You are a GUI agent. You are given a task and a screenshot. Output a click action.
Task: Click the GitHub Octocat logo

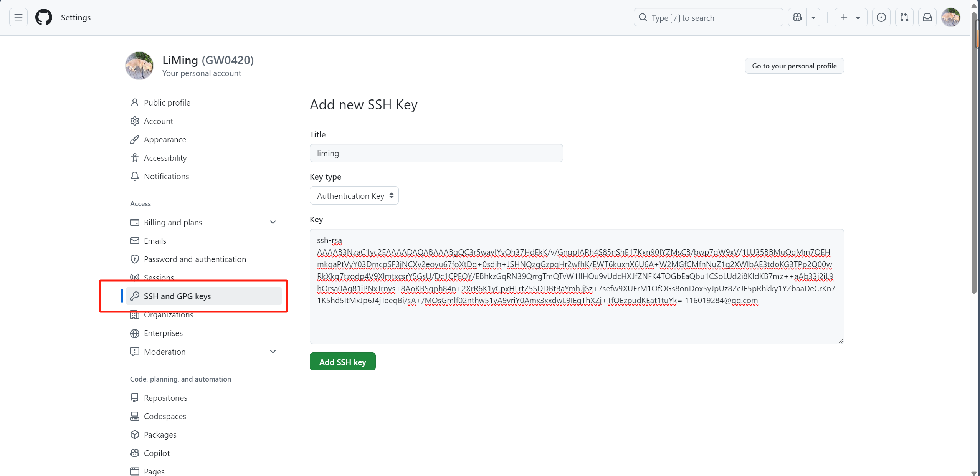44,18
